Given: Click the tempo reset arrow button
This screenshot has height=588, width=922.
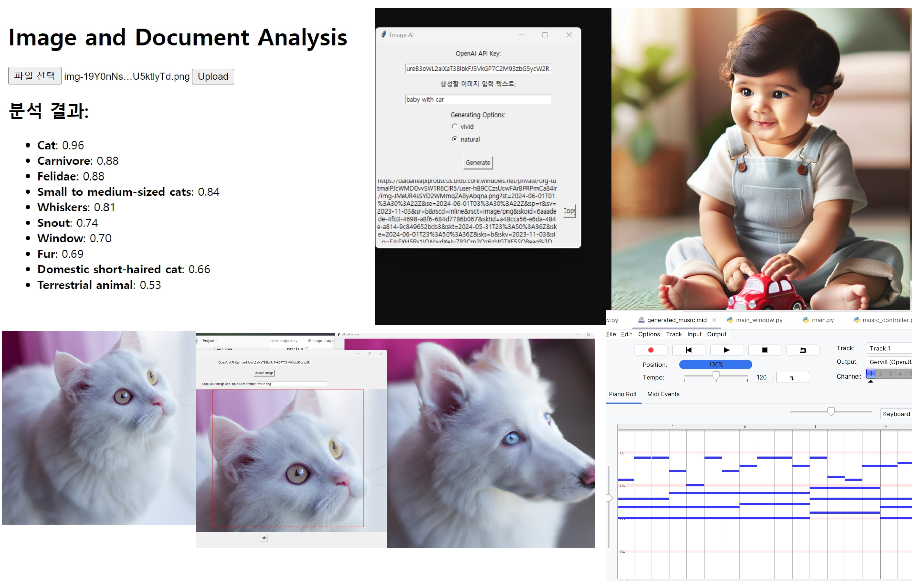Looking at the screenshot, I should click(792, 378).
